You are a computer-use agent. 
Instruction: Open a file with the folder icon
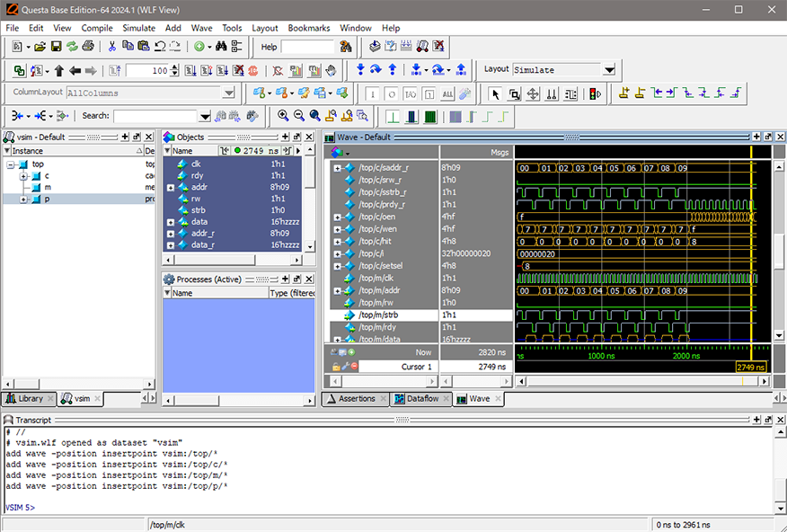click(40, 47)
